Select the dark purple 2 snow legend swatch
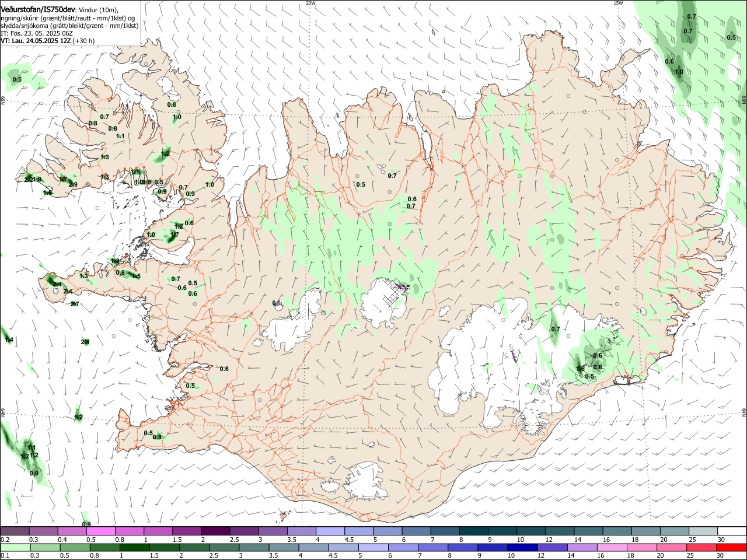The width and height of the screenshot is (747, 560). (215, 531)
